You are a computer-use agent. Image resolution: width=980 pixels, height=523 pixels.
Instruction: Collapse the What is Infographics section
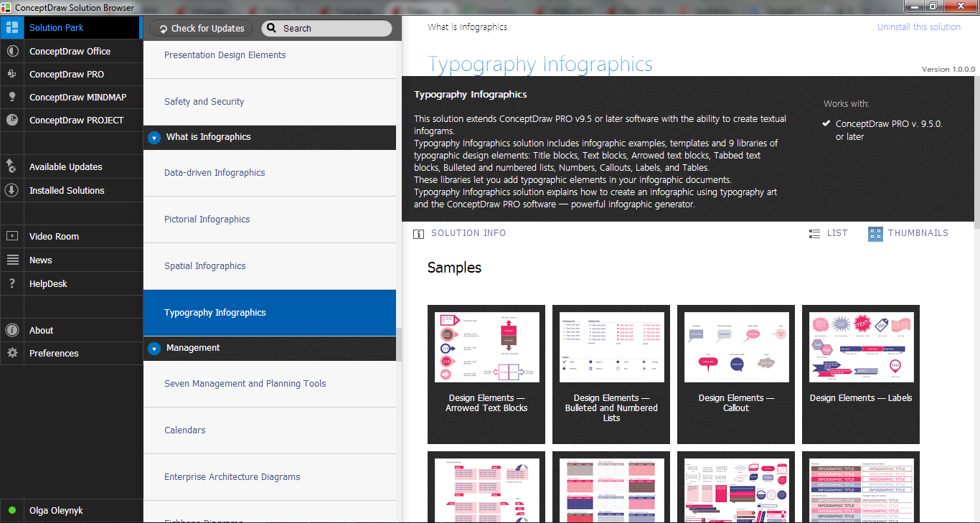pos(154,138)
